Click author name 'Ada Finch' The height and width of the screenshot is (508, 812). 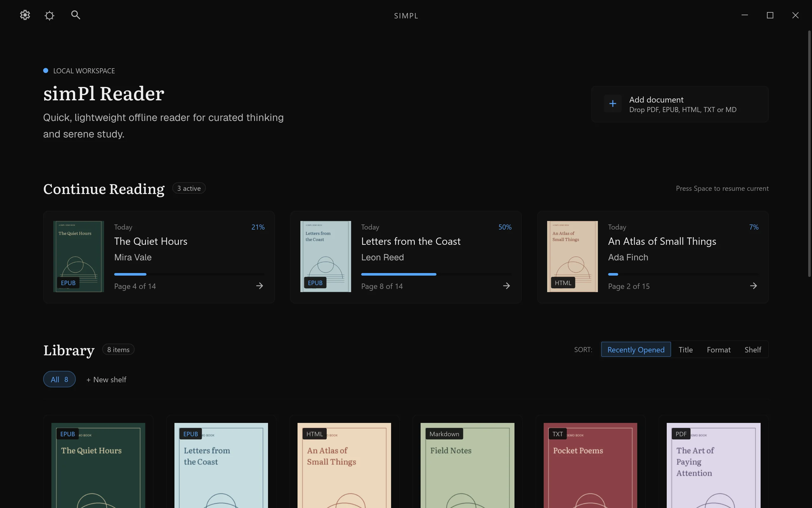pos(628,257)
